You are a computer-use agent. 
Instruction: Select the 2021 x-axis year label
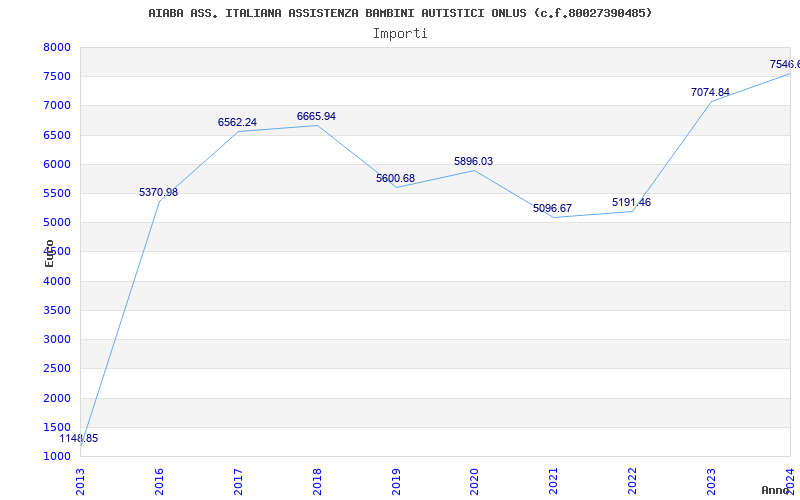click(554, 482)
